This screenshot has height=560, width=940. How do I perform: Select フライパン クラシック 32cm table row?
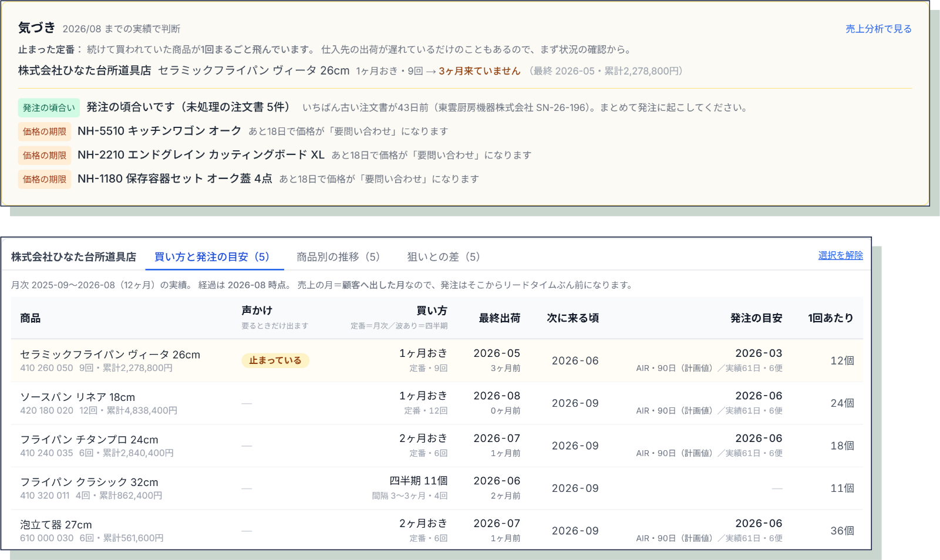tap(437, 488)
